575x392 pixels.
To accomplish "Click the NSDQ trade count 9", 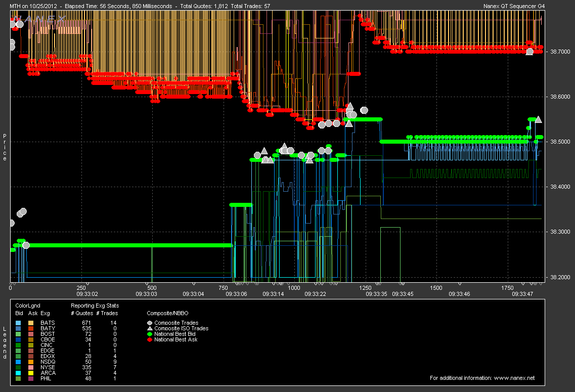I will click(115, 362).
